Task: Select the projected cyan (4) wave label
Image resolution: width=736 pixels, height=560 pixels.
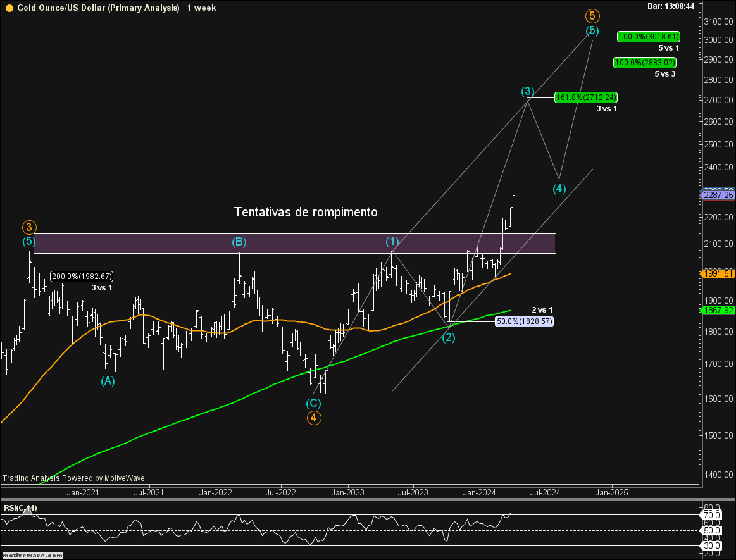Action: (x=559, y=189)
